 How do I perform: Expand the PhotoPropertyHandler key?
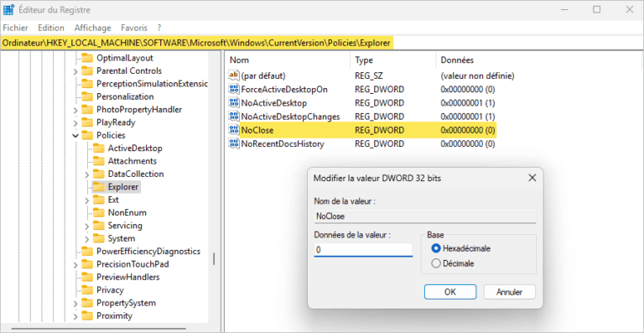[75, 110]
